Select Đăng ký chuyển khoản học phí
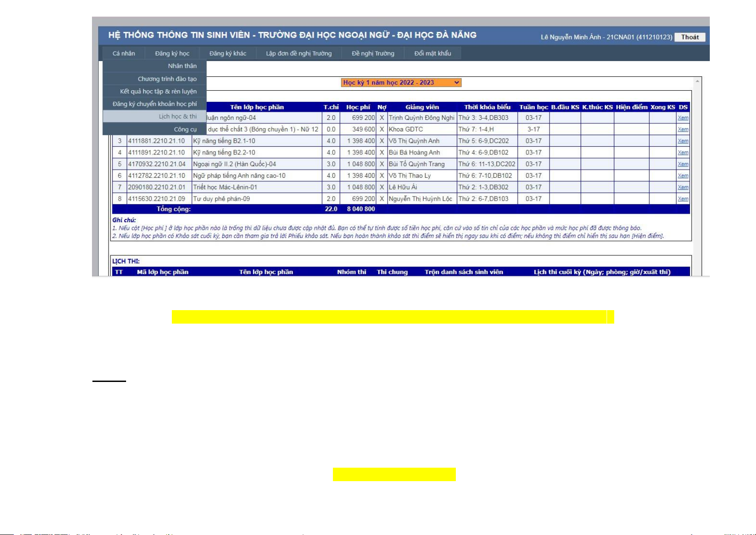The image size is (756, 535). click(154, 104)
